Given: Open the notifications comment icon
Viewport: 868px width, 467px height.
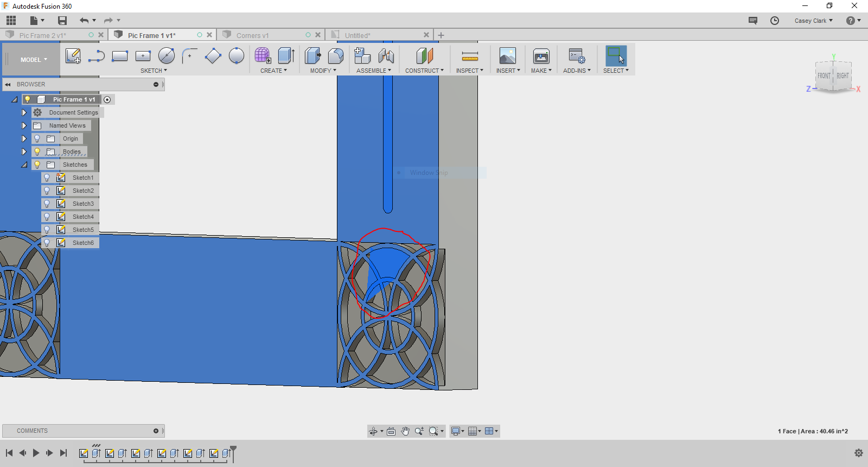Looking at the screenshot, I should tap(753, 21).
